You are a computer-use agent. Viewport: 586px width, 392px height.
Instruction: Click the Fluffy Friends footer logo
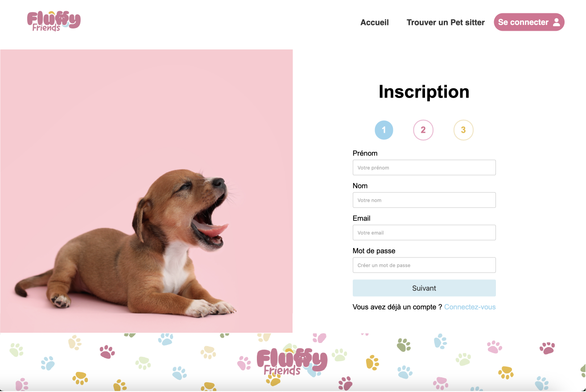click(x=292, y=361)
